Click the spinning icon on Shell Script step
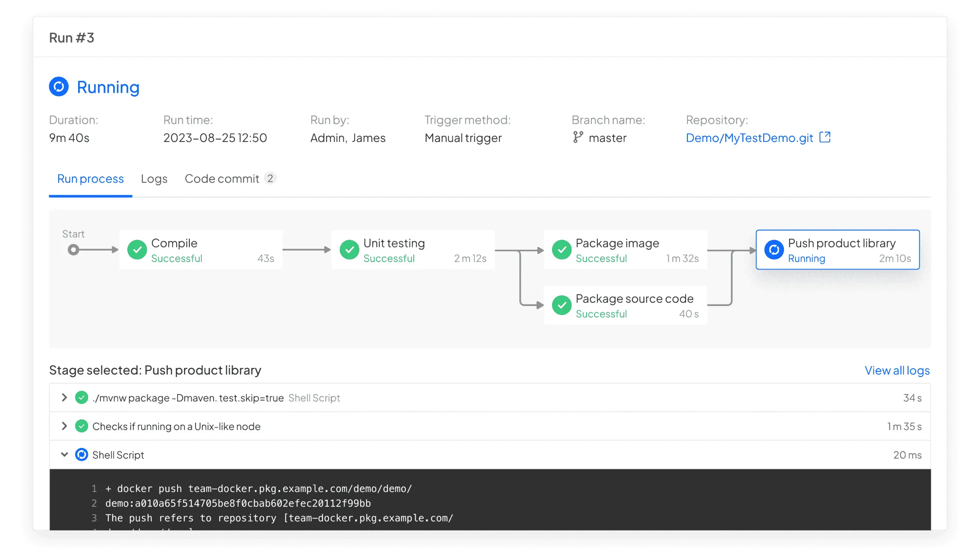Viewport: 980px width, 552px height. coord(81,455)
